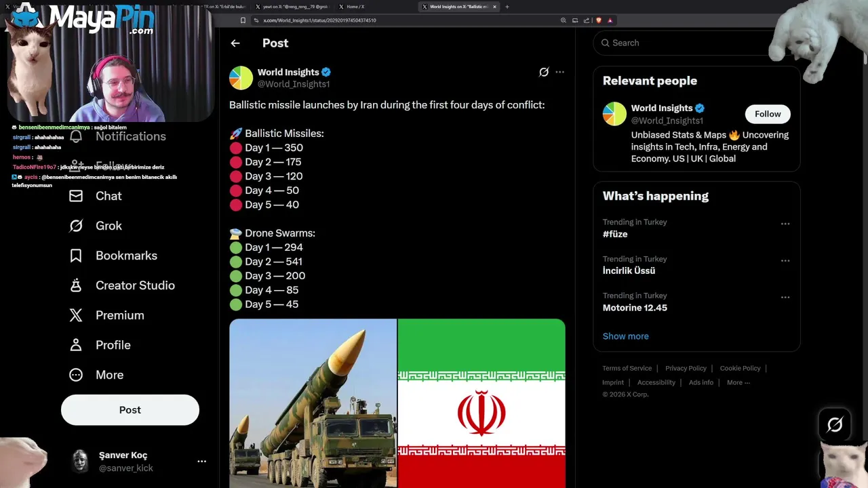Click the More circle icon in sidebar
Screen dimensions: 868x488
pyautogui.click(x=76, y=375)
